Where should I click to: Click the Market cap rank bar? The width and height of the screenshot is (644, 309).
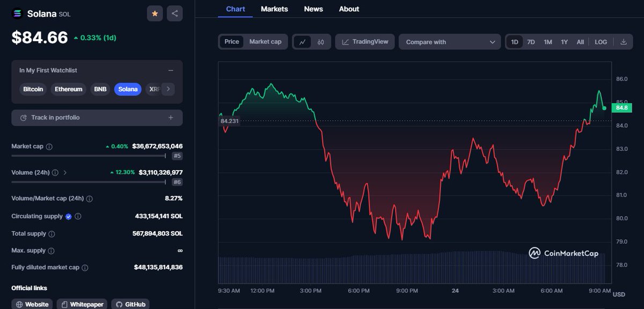pyautogui.click(x=89, y=156)
